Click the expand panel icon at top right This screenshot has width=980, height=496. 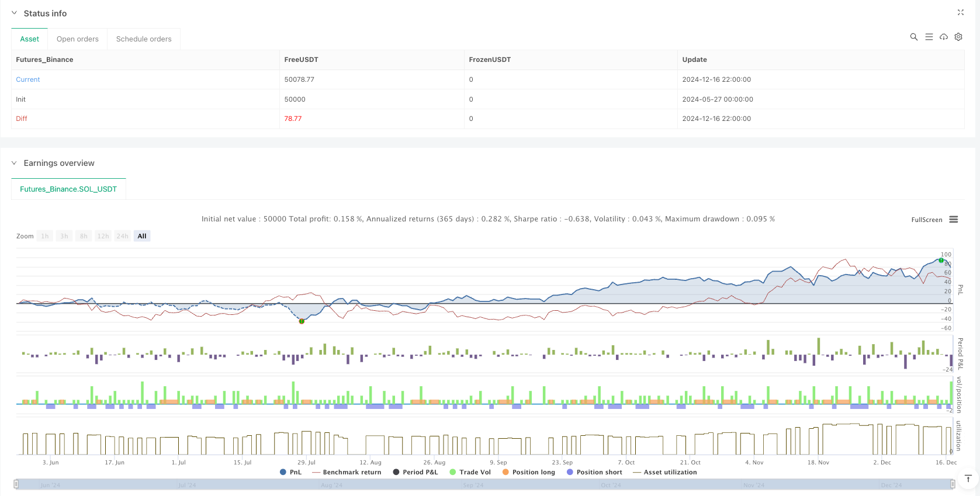tap(960, 12)
